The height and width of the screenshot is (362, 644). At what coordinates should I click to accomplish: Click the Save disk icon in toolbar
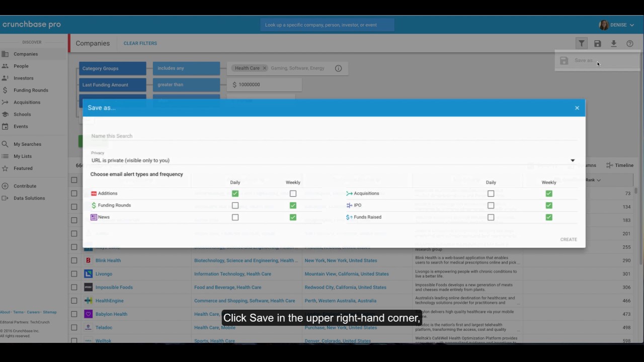598,44
